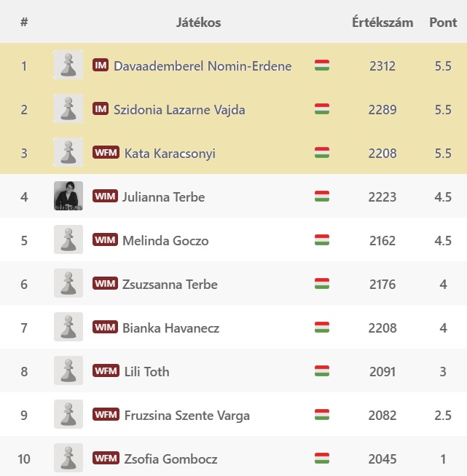Image resolution: width=467 pixels, height=476 pixels.
Task: Click the WFM badge beside Zsofia Gombocz
Action: (x=106, y=459)
